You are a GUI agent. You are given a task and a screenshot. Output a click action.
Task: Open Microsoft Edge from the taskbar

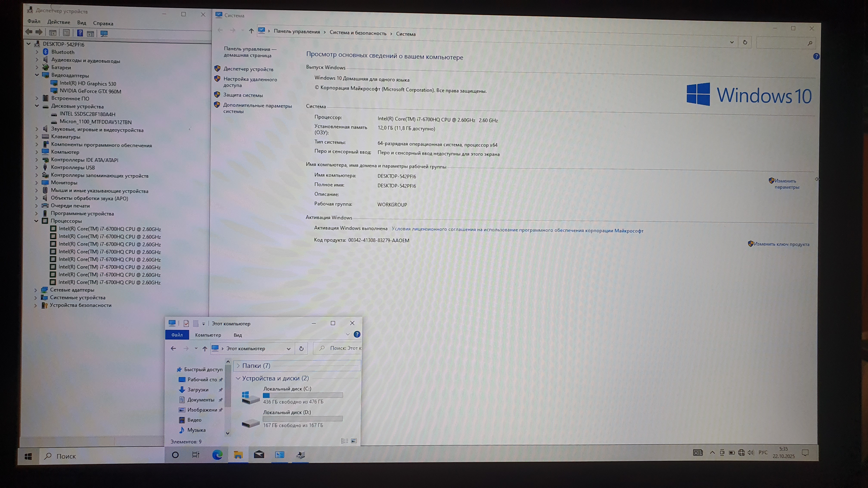coord(217,455)
